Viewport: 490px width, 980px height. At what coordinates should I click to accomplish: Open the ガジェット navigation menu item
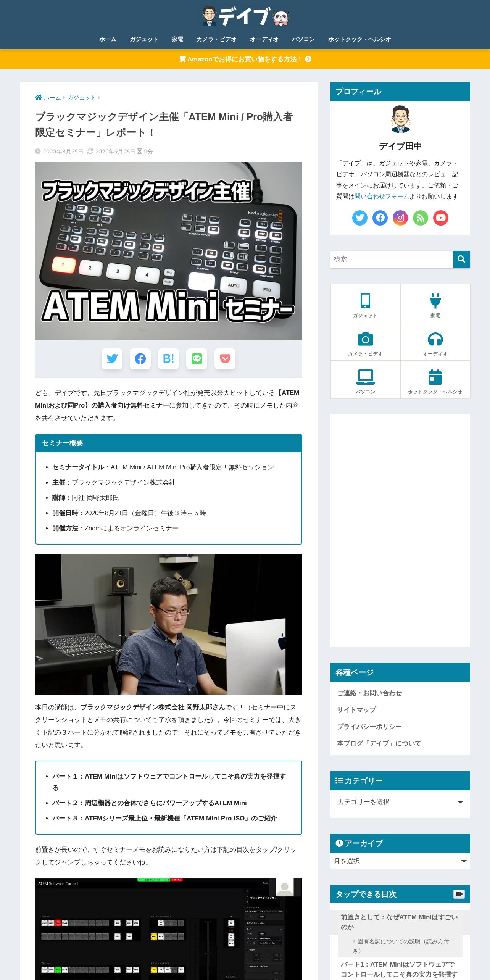coord(144,39)
